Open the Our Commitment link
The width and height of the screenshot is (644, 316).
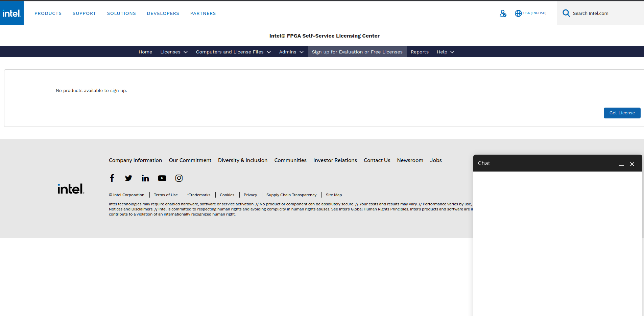click(190, 160)
